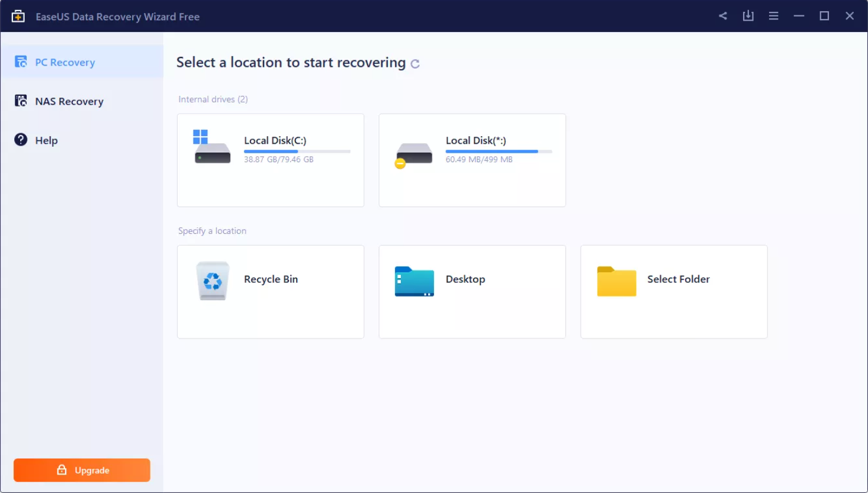Click the Desktop folder icon

[x=414, y=281]
